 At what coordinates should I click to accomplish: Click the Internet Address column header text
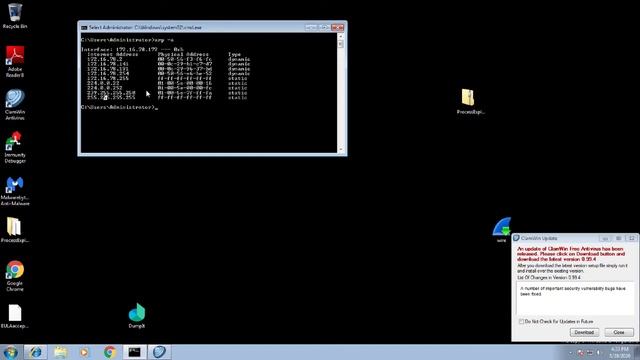(x=112, y=54)
